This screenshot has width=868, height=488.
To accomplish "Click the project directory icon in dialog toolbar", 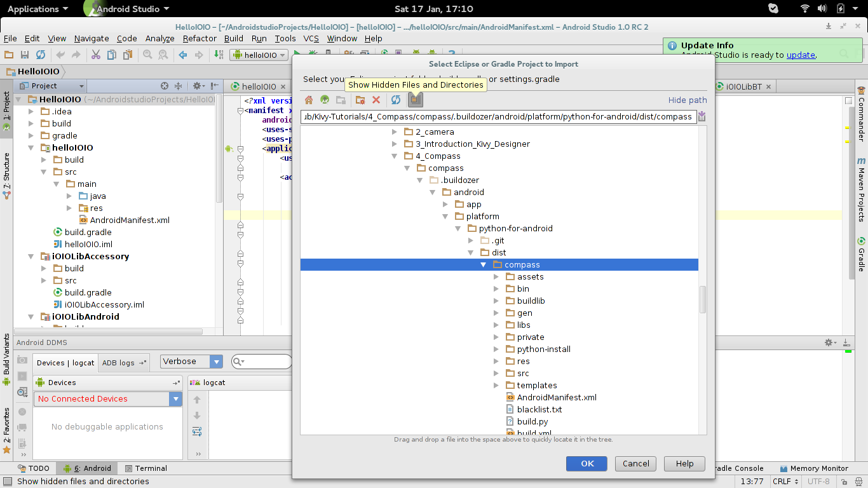I will point(325,100).
